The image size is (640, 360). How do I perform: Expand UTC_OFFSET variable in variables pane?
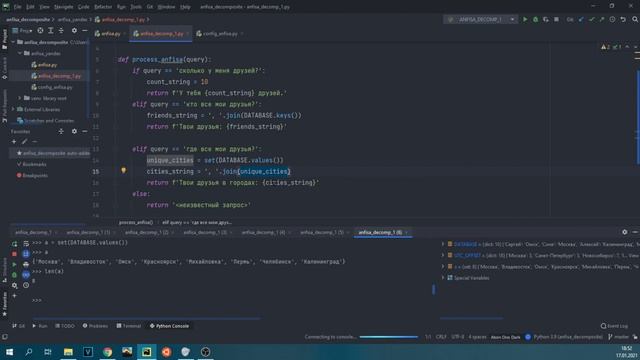(443, 255)
